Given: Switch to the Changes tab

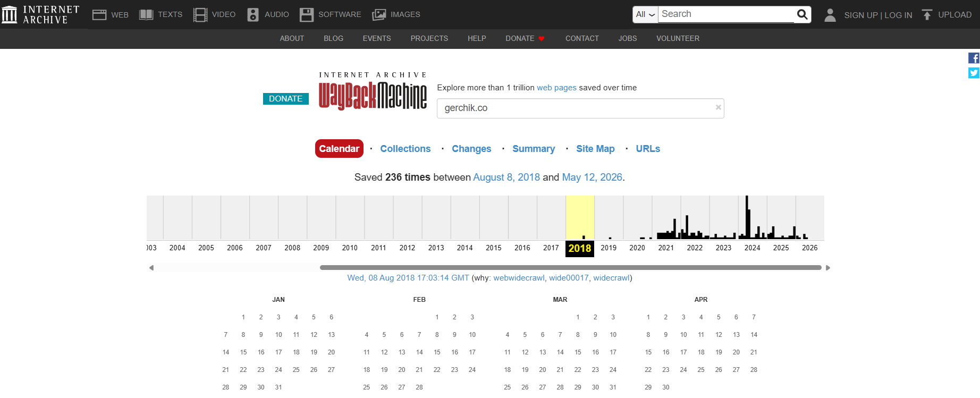Looking at the screenshot, I should 471,149.
